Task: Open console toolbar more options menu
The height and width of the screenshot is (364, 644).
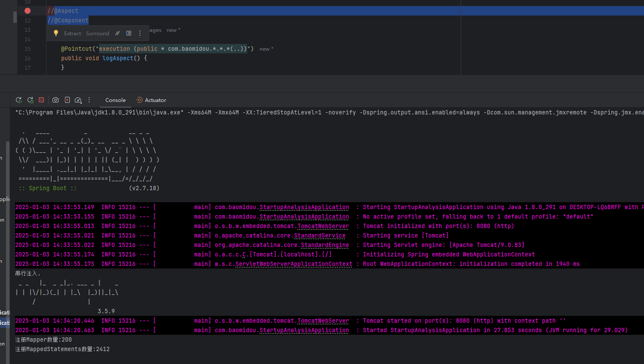Action: click(89, 100)
